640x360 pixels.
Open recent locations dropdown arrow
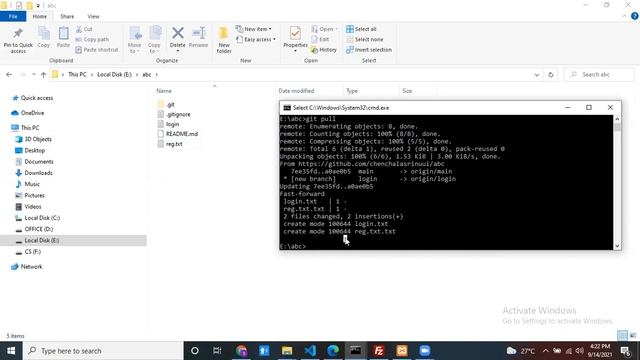tap(33, 75)
